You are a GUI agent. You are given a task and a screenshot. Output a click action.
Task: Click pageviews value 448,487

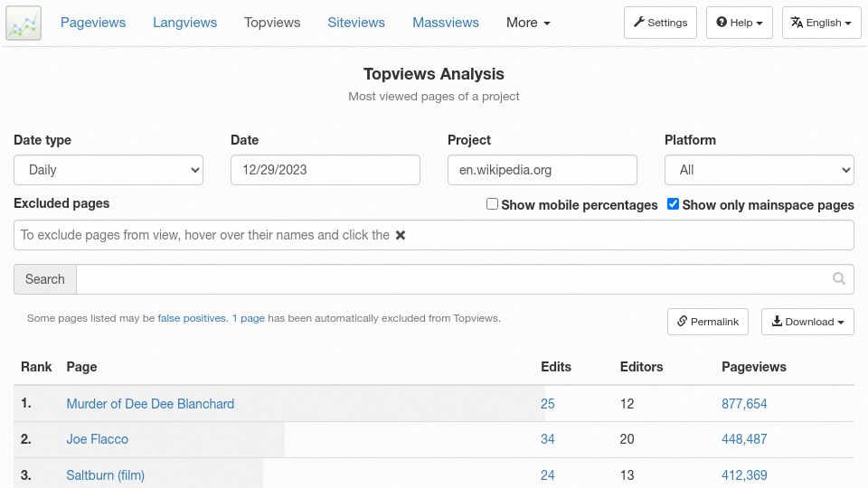[x=744, y=439]
